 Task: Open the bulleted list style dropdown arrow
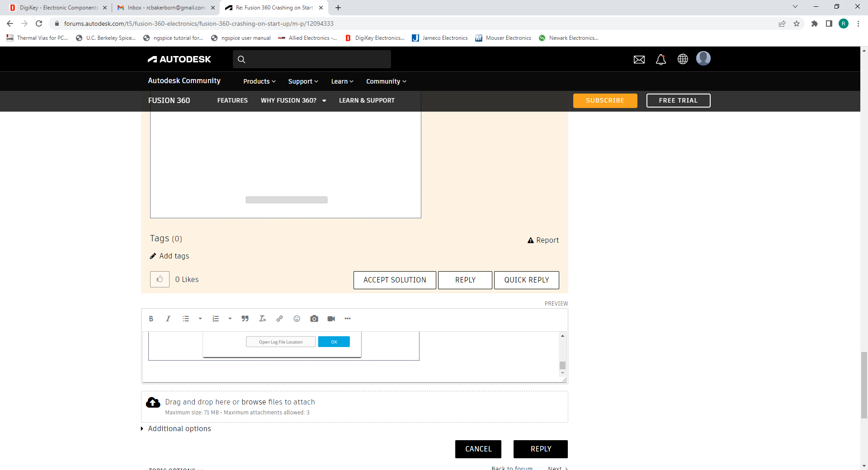(200, 319)
